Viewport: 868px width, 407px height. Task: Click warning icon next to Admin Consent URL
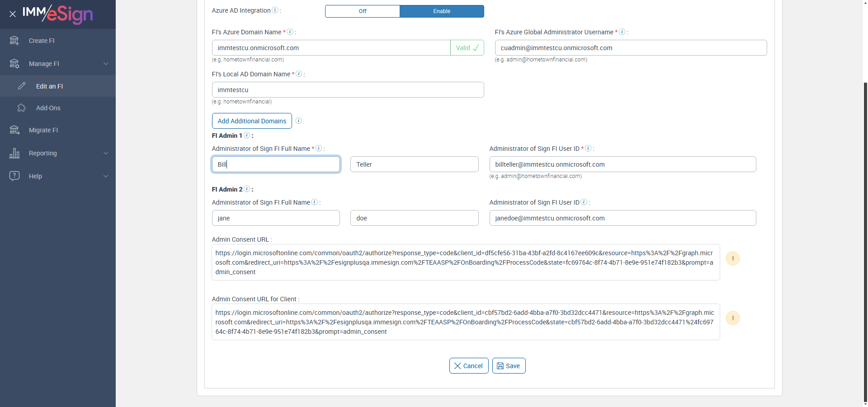[732, 258]
